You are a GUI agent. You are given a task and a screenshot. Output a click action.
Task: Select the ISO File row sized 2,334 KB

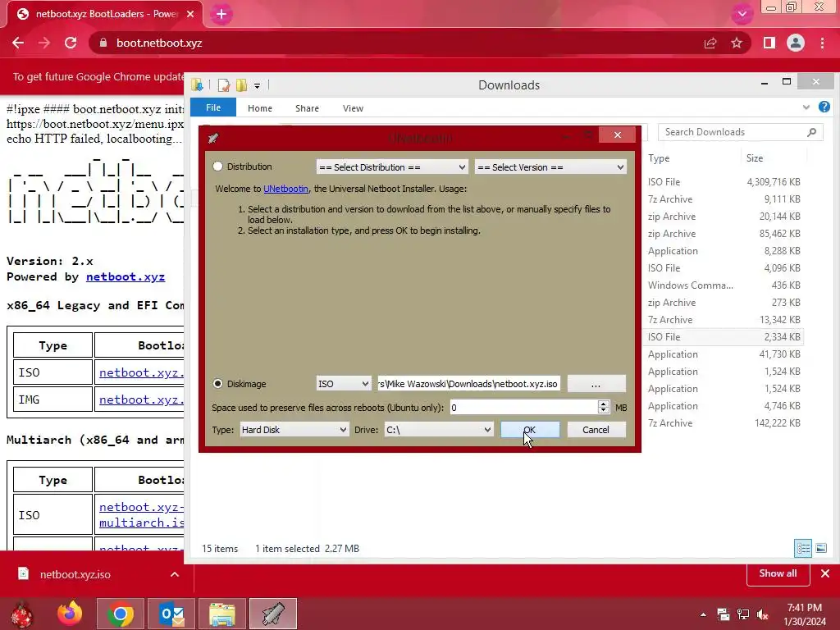[724, 337]
